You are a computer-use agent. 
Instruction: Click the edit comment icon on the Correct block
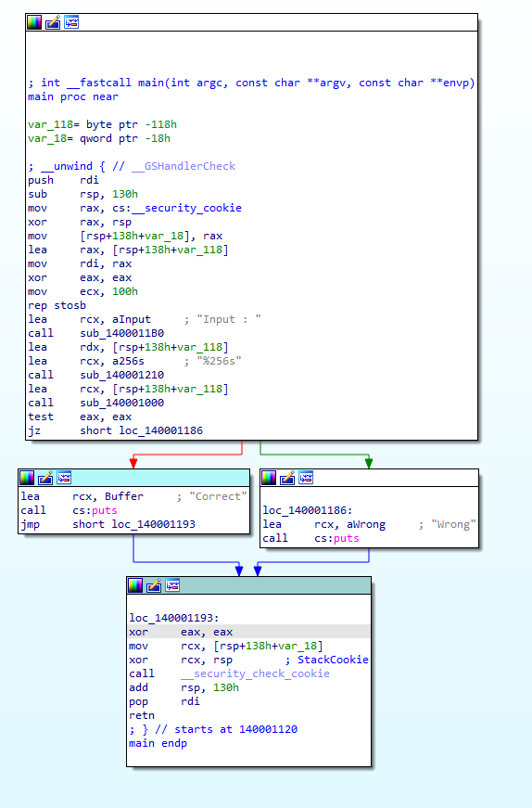(x=45, y=478)
